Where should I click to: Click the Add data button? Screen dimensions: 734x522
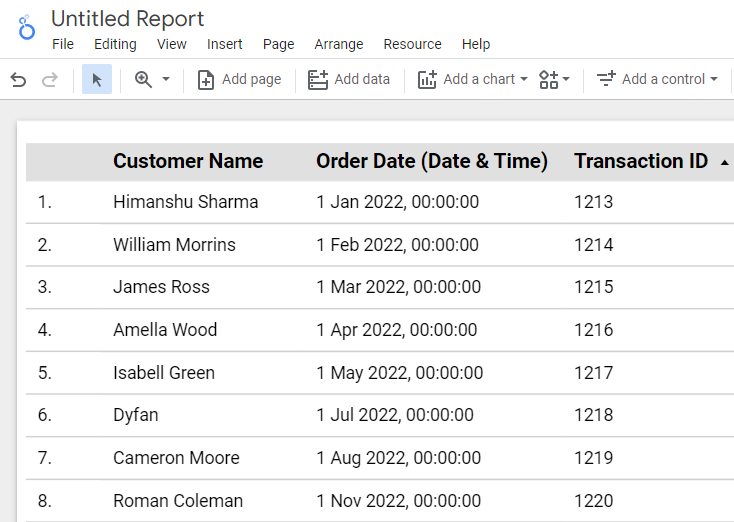point(349,79)
